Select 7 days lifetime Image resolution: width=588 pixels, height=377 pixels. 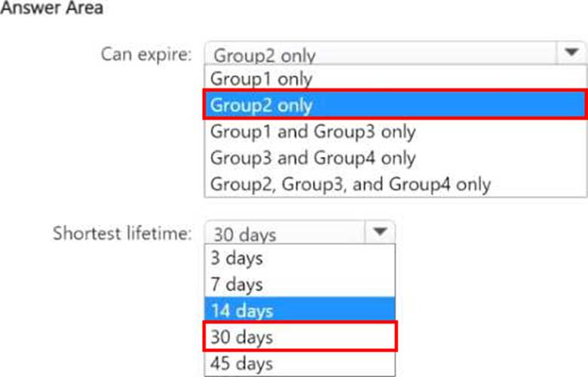[x=299, y=284]
